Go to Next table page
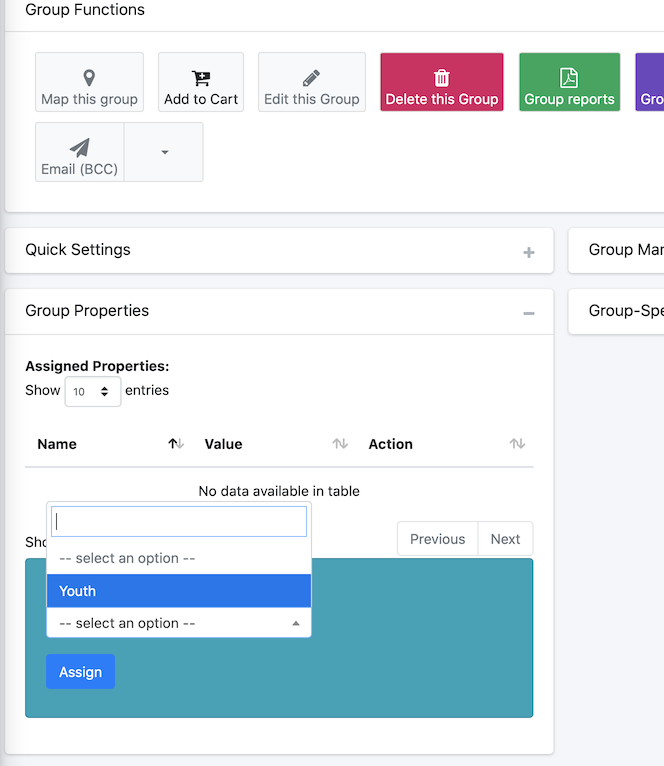This screenshot has height=766, width=664. pos(505,539)
